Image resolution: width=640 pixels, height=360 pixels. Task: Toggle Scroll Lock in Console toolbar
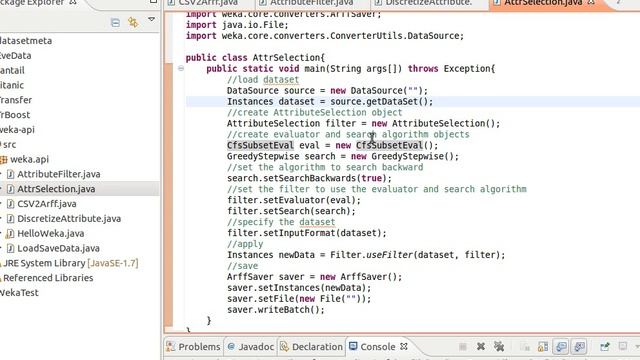coord(543,347)
